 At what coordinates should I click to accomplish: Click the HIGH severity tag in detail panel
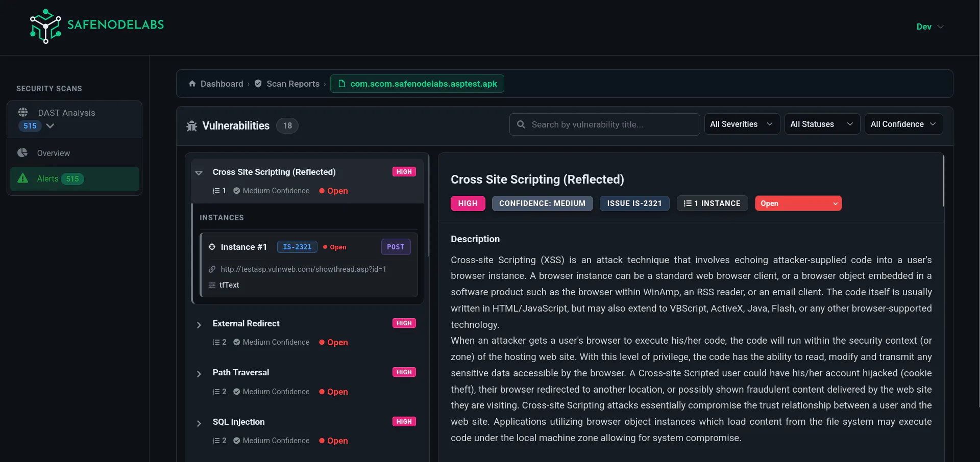click(x=468, y=203)
